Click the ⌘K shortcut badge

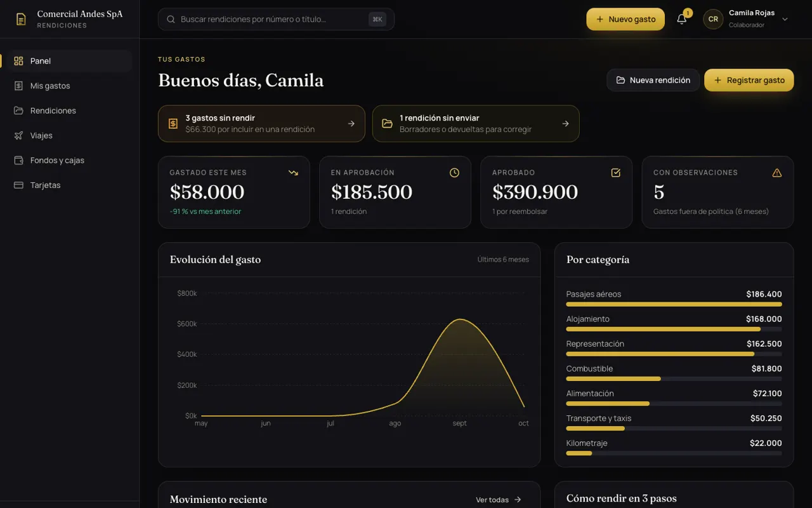coord(377,19)
